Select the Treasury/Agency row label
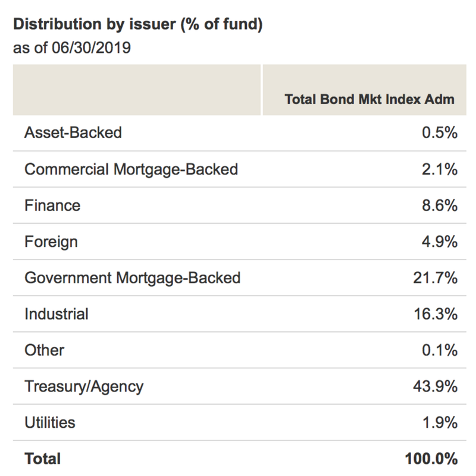476x476 pixels. coord(84,387)
